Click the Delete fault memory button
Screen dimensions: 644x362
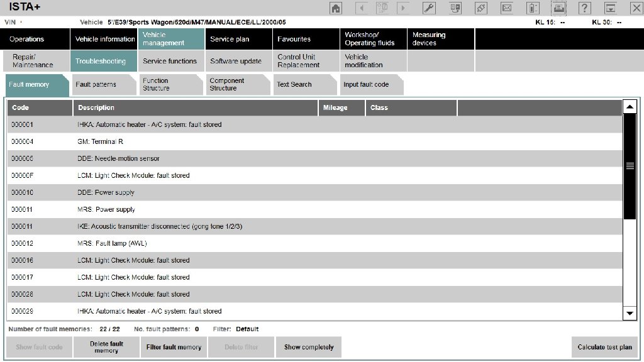coord(107,347)
